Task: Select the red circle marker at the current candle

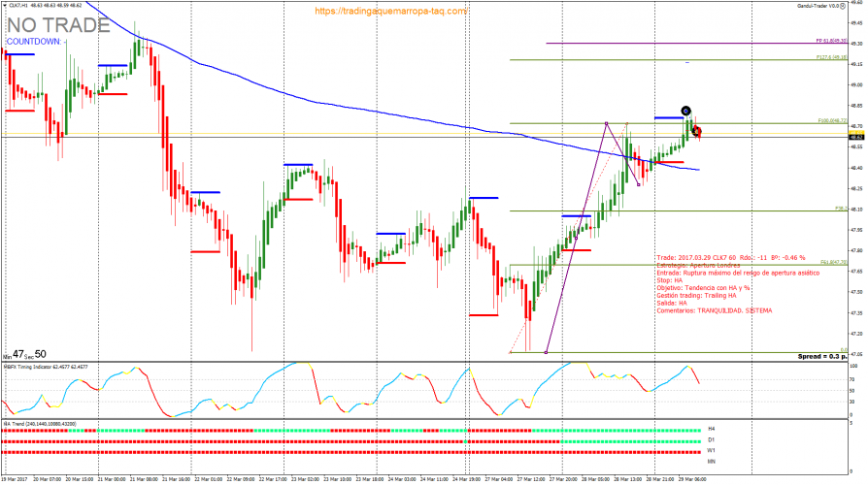Action: (697, 131)
